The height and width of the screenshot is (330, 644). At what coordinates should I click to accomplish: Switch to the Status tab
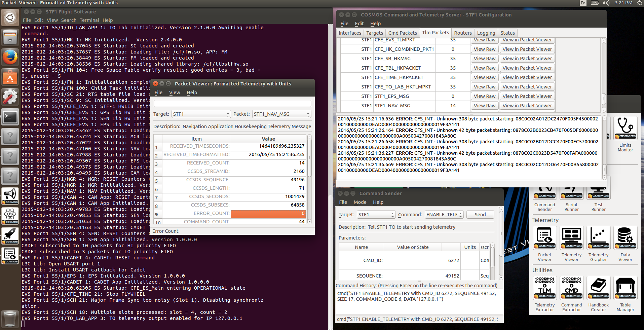point(507,33)
